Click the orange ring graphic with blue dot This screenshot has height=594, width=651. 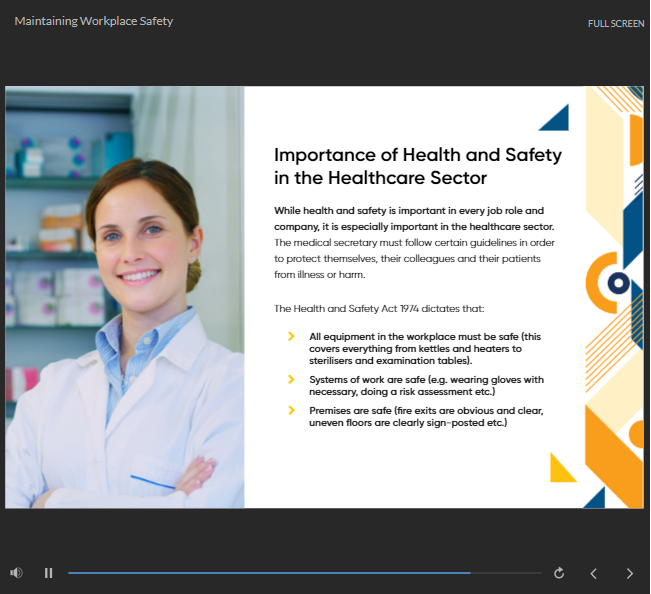pos(616,283)
